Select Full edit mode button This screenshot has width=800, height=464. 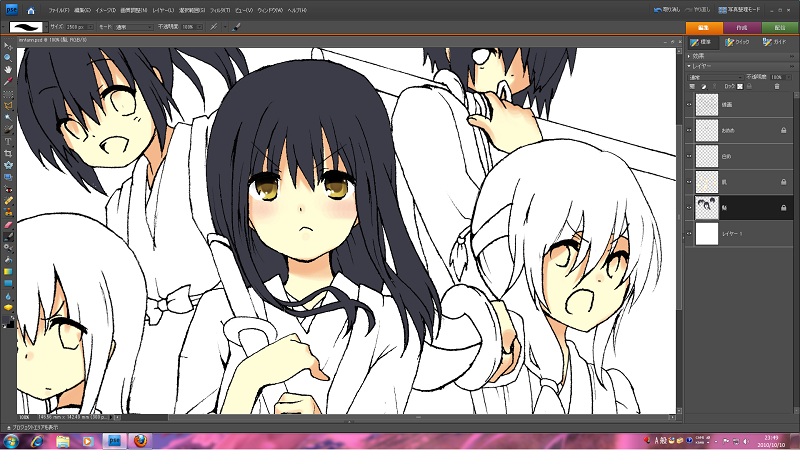(x=702, y=42)
